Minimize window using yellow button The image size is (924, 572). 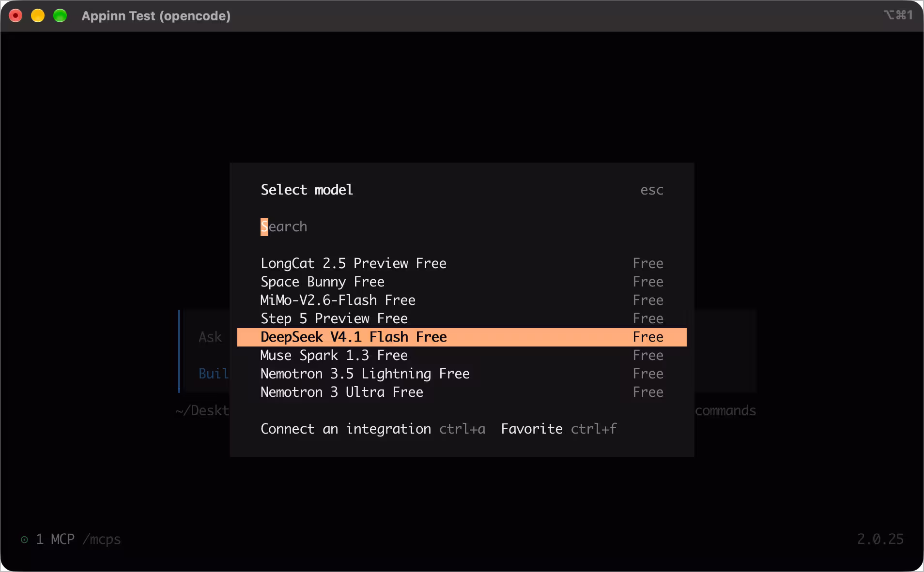pyautogui.click(x=38, y=16)
